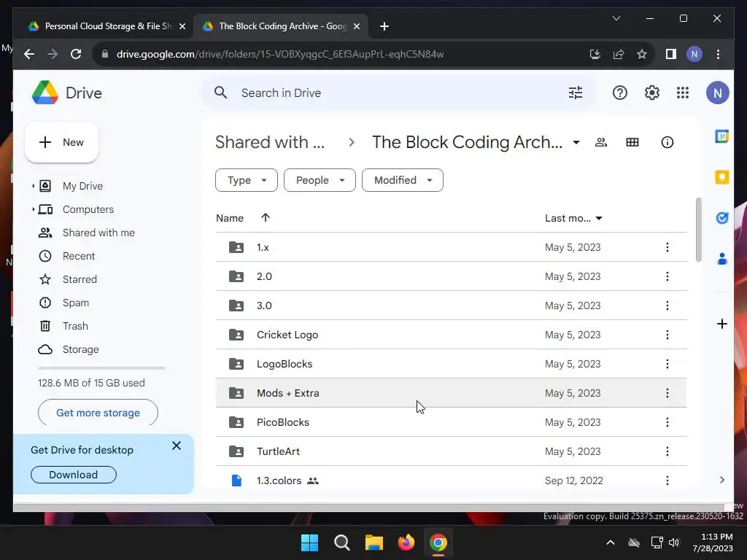Screen dimensions: 747x560
Task: Open Windows Start menu
Action: click(309, 542)
